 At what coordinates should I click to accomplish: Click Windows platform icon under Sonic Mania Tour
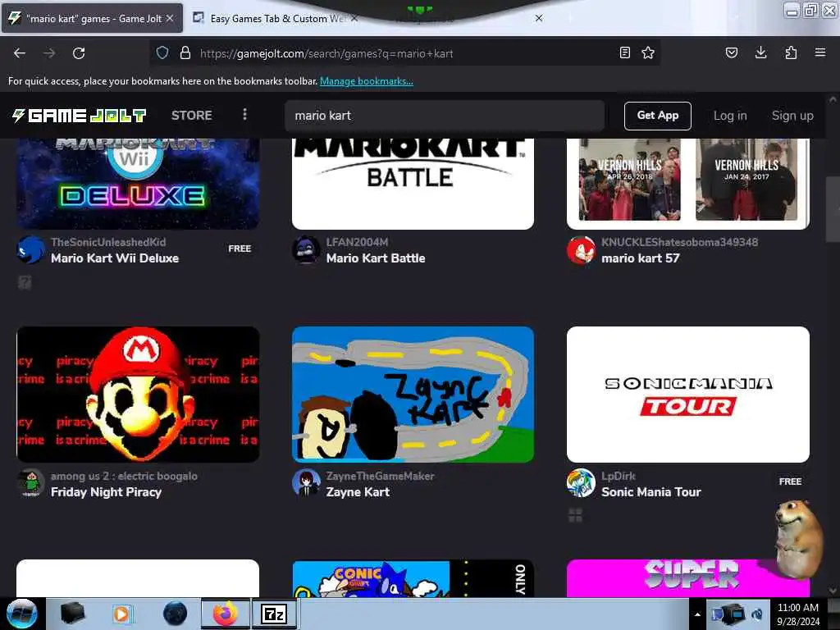point(575,515)
